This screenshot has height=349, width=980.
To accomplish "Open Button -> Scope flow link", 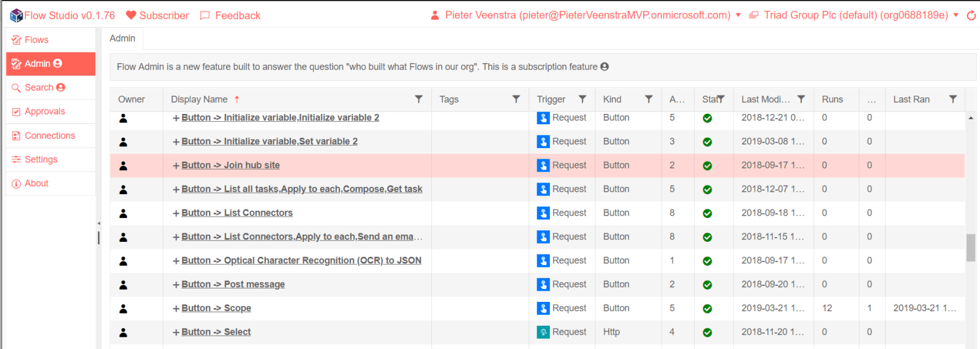I will [x=216, y=309].
